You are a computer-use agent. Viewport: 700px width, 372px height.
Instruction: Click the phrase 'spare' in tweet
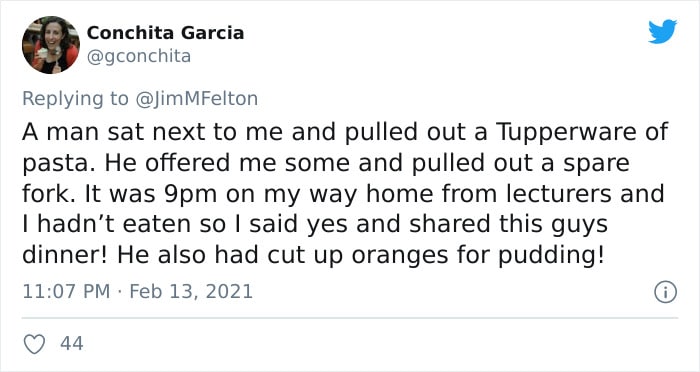[x=596, y=164]
